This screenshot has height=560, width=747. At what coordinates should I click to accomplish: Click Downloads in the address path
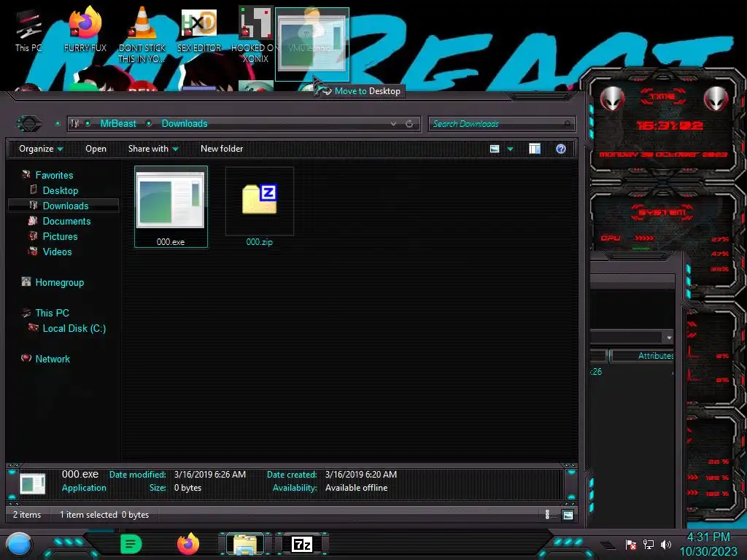pyautogui.click(x=185, y=124)
